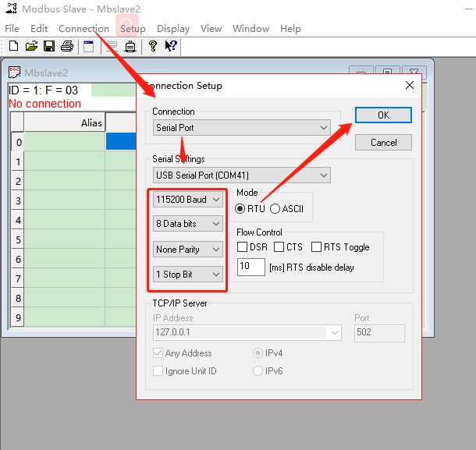Click the Save floppy disk icon
The width and height of the screenshot is (476, 450).
pos(48,47)
